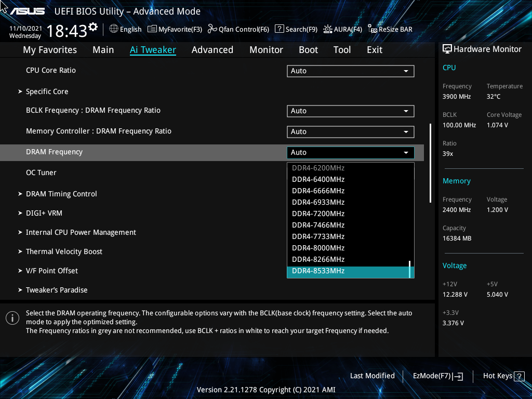
Task: Open the date and time settings gear
Action: pos(93,27)
